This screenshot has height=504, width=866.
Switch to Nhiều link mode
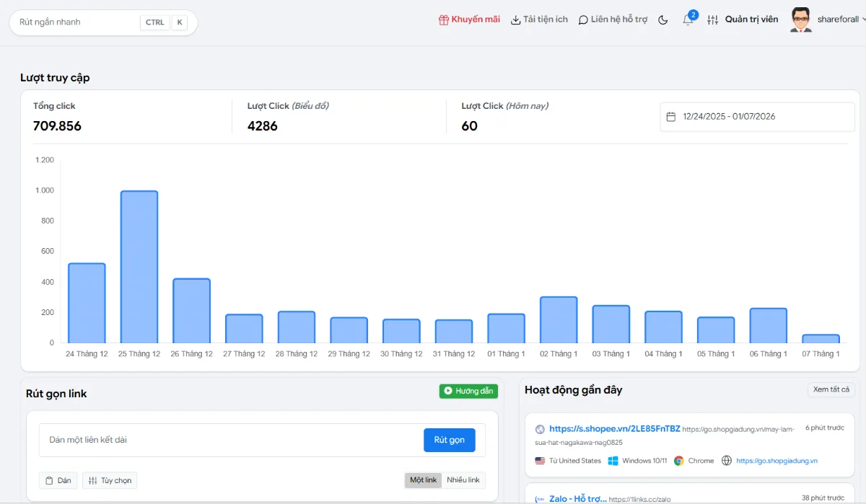click(x=464, y=479)
